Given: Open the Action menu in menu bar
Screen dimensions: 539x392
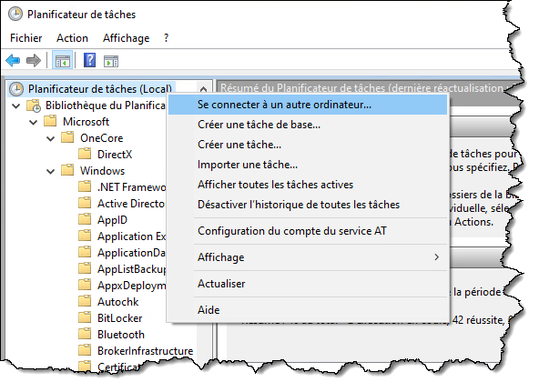Looking at the screenshot, I should 72,38.
